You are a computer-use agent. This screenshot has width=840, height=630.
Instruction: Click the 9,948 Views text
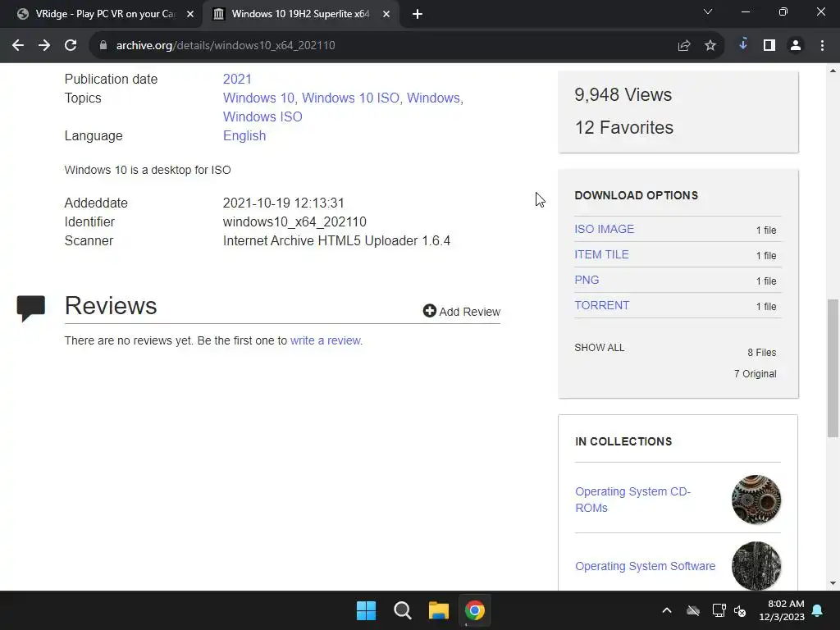click(623, 95)
